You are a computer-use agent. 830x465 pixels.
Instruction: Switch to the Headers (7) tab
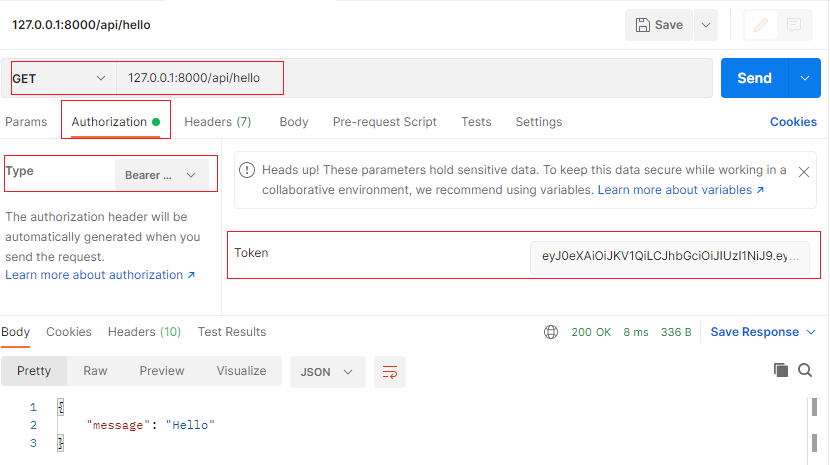click(x=217, y=122)
